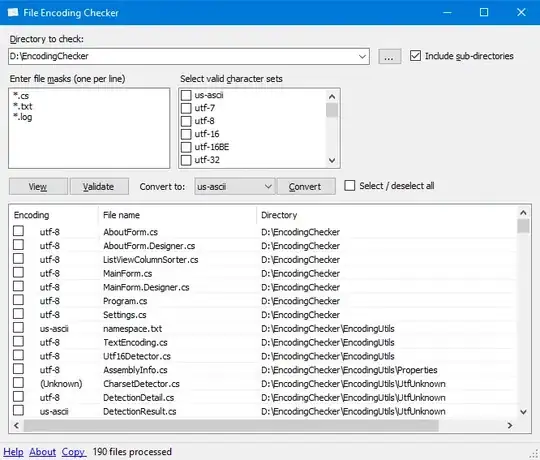Image resolution: width=540 pixels, height=460 pixels.
Task: Click the horizontal scroll right arrow
Action: click(510, 426)
